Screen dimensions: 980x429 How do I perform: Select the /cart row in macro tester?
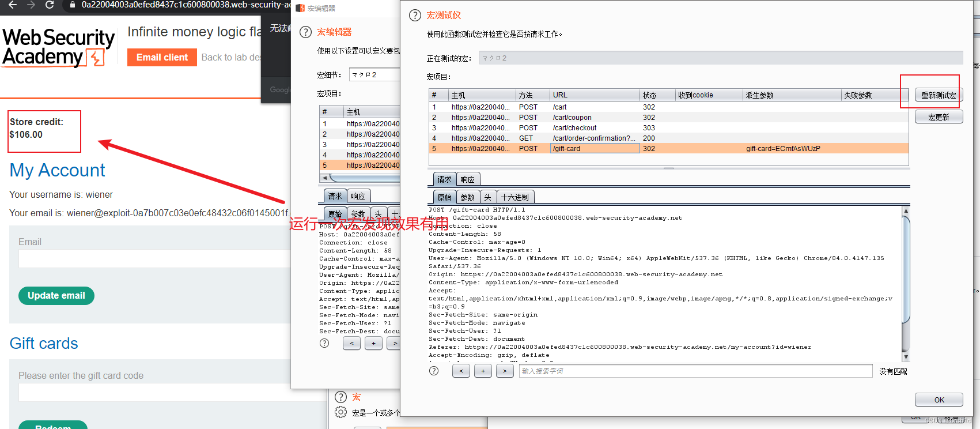[669, 107]
